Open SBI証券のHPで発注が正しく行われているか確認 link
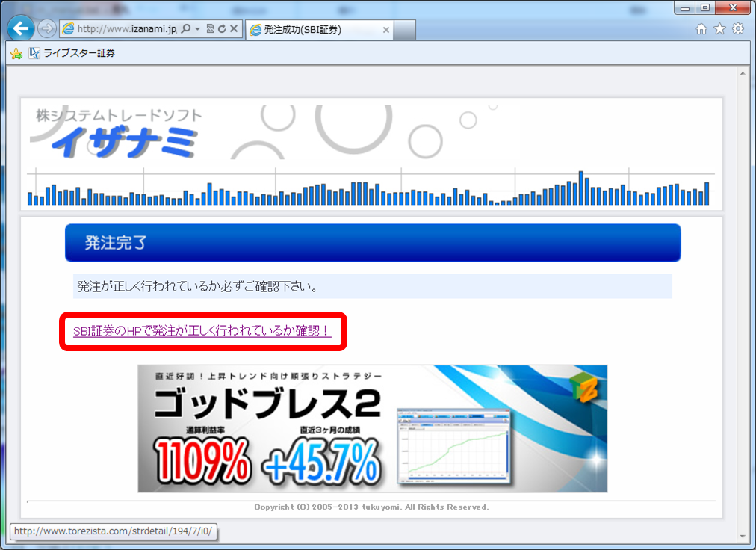The image size is (756, 550). coord(202,331)
